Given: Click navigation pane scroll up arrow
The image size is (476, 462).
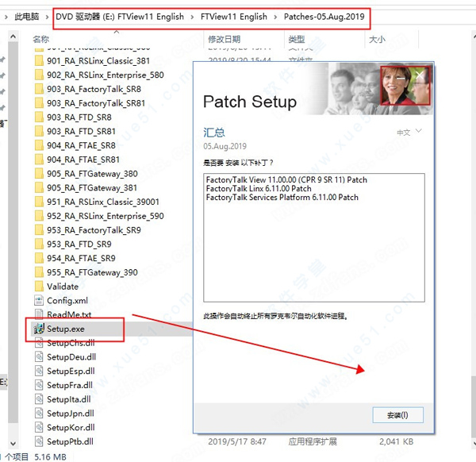Looking at the screenshot, I should 13,37.
